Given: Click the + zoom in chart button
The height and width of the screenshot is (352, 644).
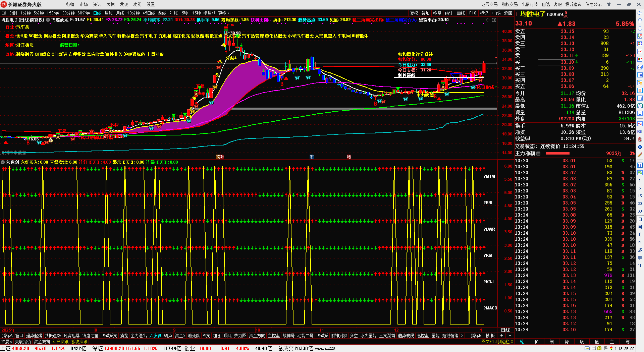Looking at the screenshot, I should 502,336.
